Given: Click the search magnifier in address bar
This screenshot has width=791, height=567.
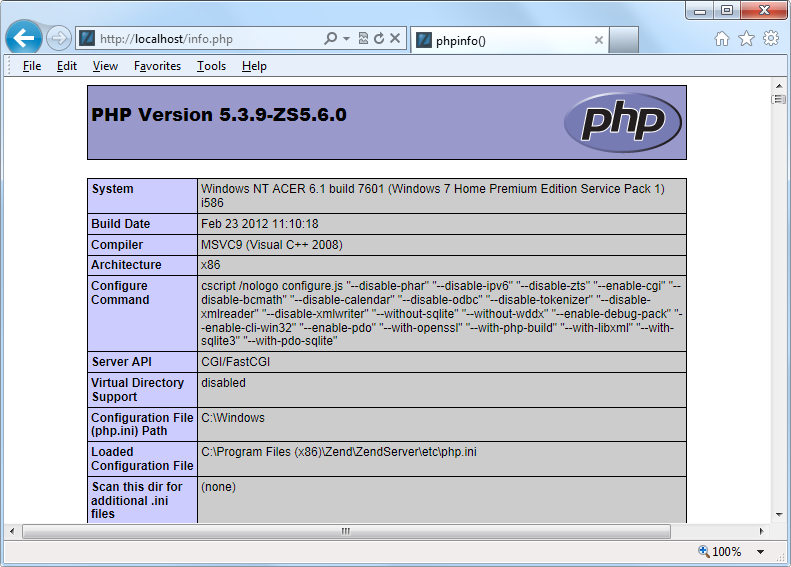Looking at the screenshot, I should click(330, 38).
